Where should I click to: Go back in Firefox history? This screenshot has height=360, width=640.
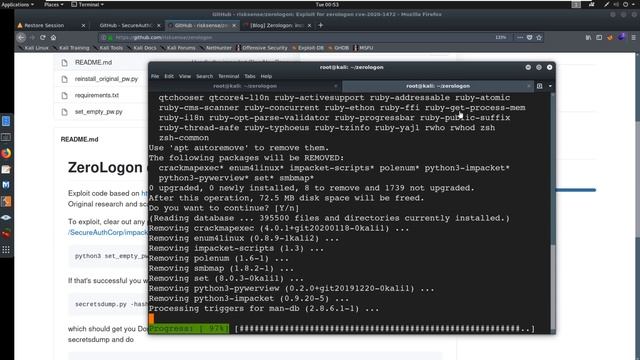21,37
